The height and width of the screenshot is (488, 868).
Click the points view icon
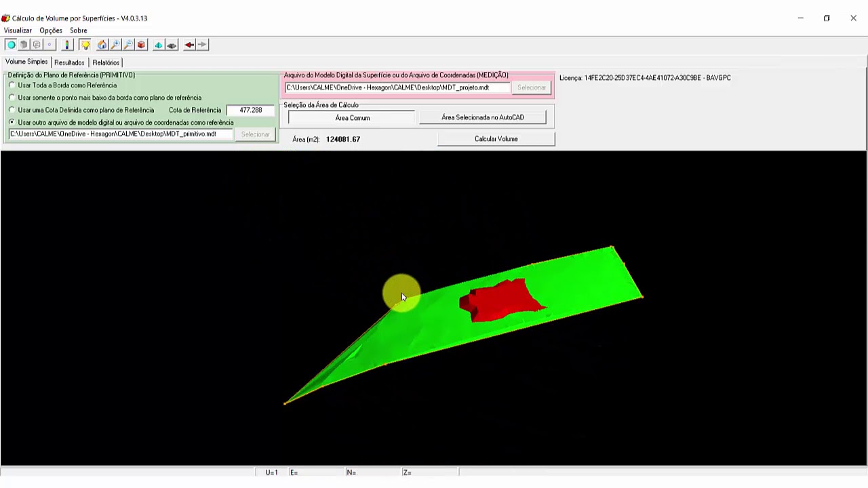pos(50,45)
